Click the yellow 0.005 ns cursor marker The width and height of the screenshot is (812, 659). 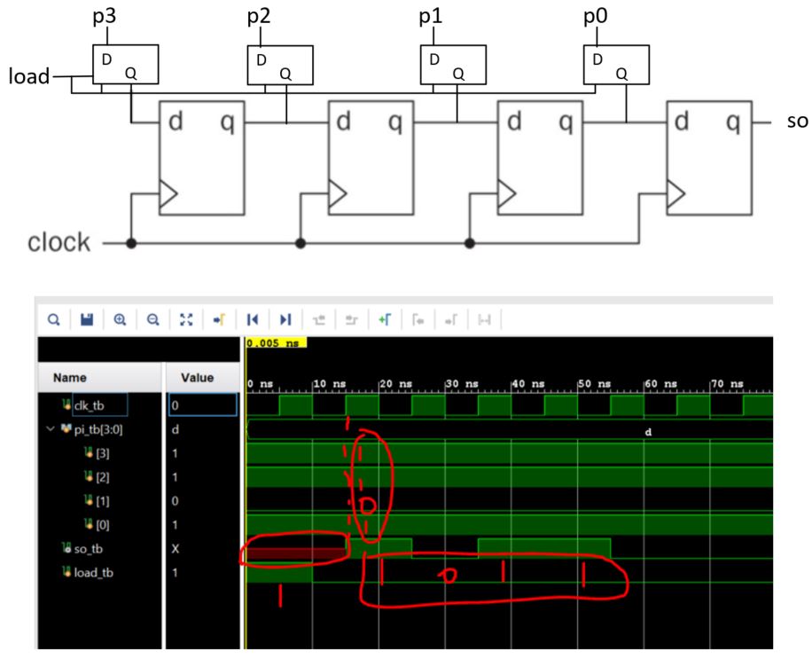coord(275,342)
